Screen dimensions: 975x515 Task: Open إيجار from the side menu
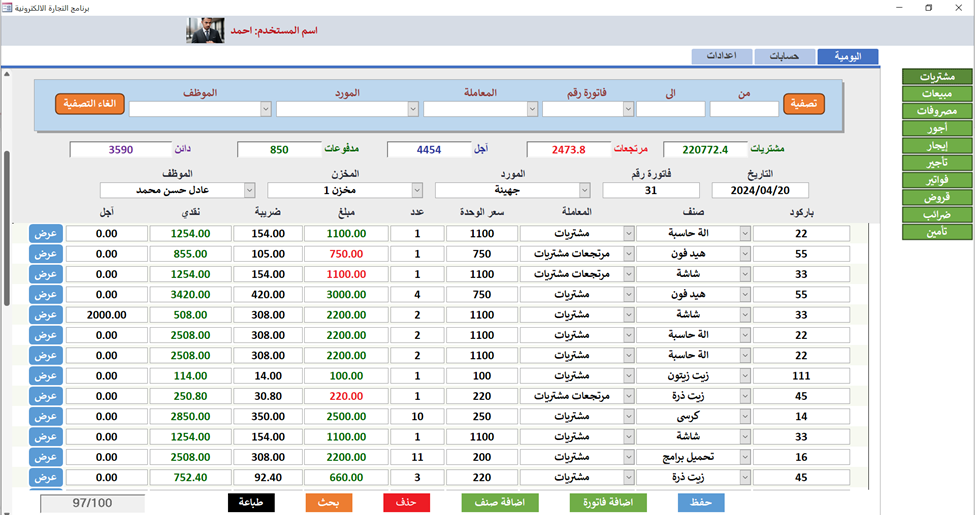[937, 146]
